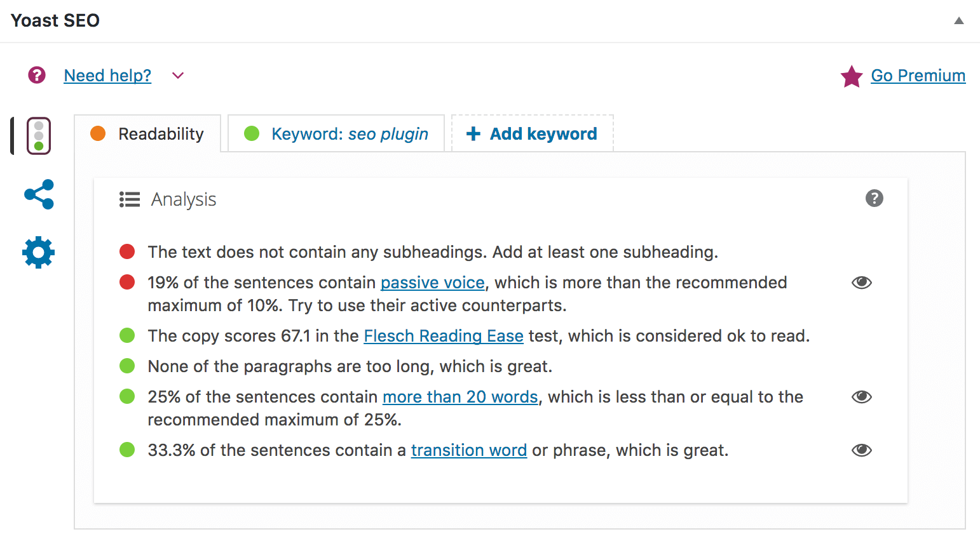Click the green keyword score dot
The height and width of the screenshot is (541, 980).
click(252, 133)
